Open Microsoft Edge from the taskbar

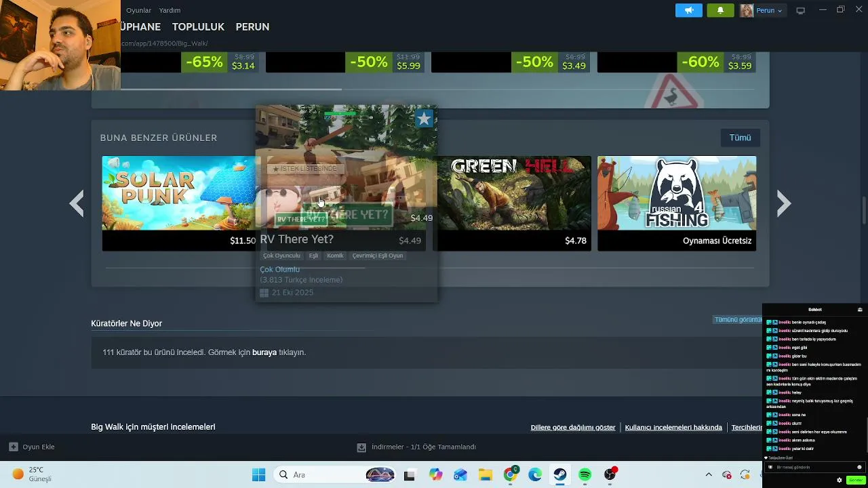pyautogui.click(x=535, y=474)
